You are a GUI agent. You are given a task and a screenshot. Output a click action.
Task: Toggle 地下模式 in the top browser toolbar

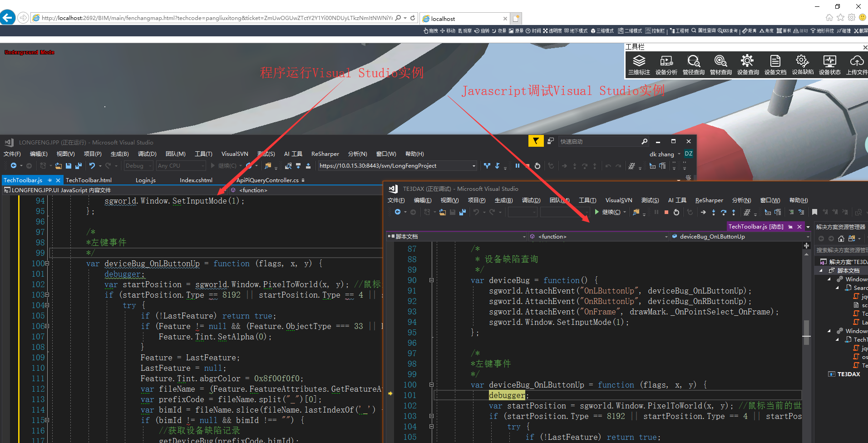pos(576,31)
